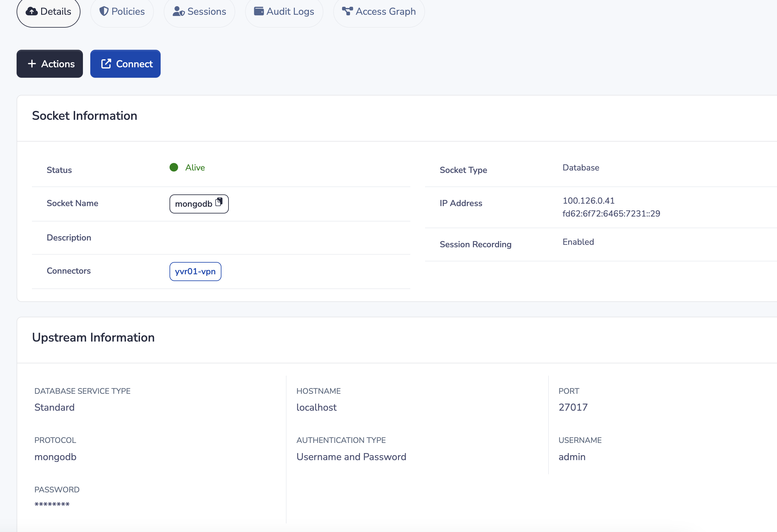Image resolution: width=777 pixels, height=532 pixels.
Task: Switch to the Access Graph tab
Action: (x=379, y=12)
